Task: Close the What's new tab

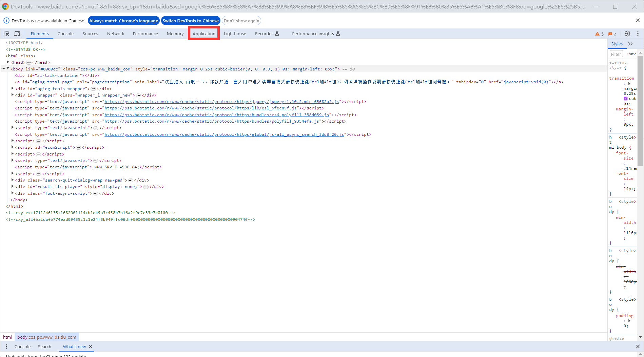Action: (91, 346)
